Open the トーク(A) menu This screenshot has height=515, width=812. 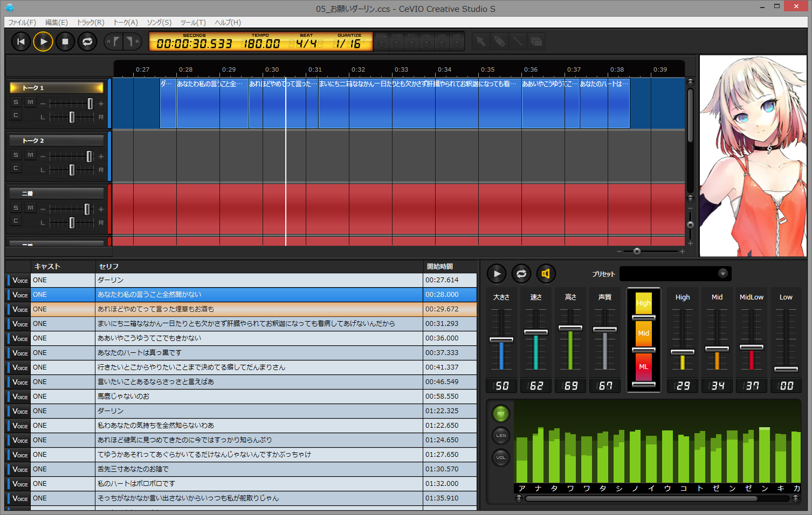[126, 23]
